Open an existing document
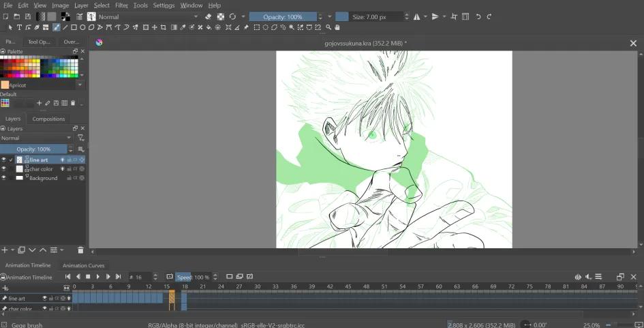644x328 pixels. coord(16,16)
